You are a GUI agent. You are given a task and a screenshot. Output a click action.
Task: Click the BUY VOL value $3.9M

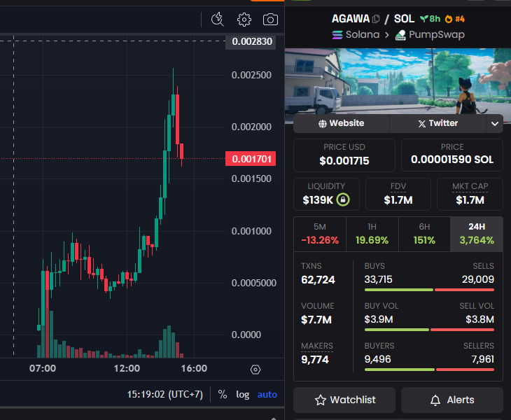coord(379,319)
